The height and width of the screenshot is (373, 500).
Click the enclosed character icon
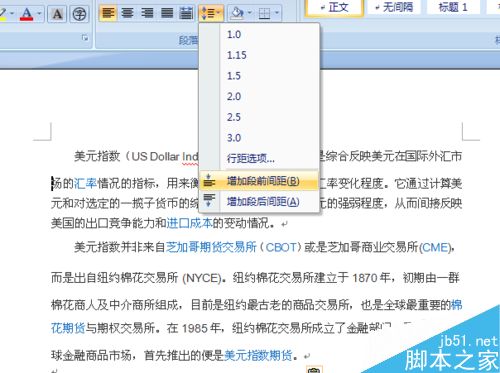click(x=79, y=14)
